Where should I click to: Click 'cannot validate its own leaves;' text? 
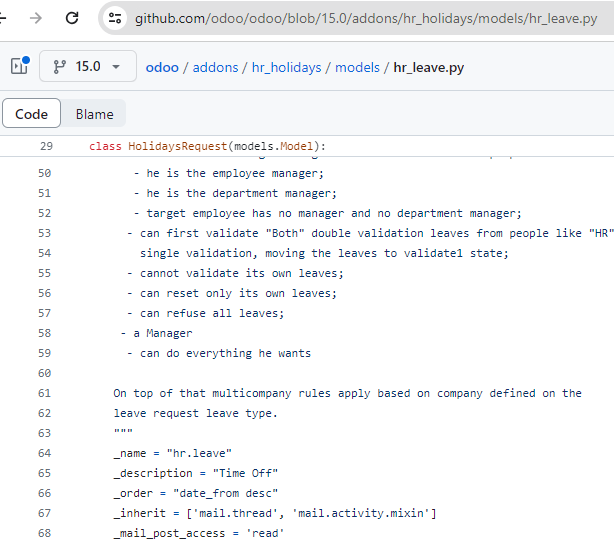[242, 273]
